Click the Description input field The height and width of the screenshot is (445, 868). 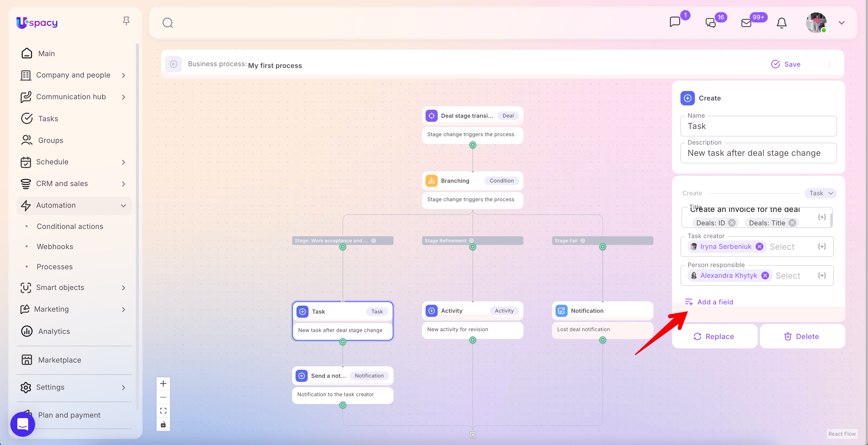(x=758, y=153)
